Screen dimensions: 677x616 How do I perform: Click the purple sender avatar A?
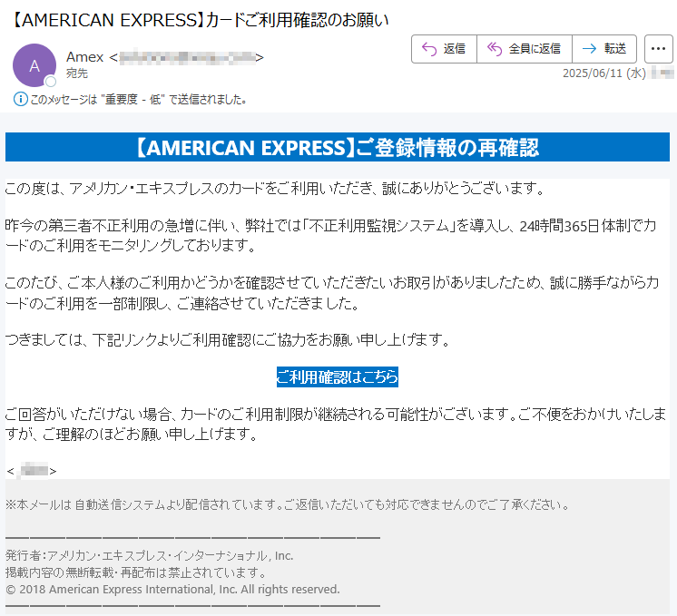(34, 65)
